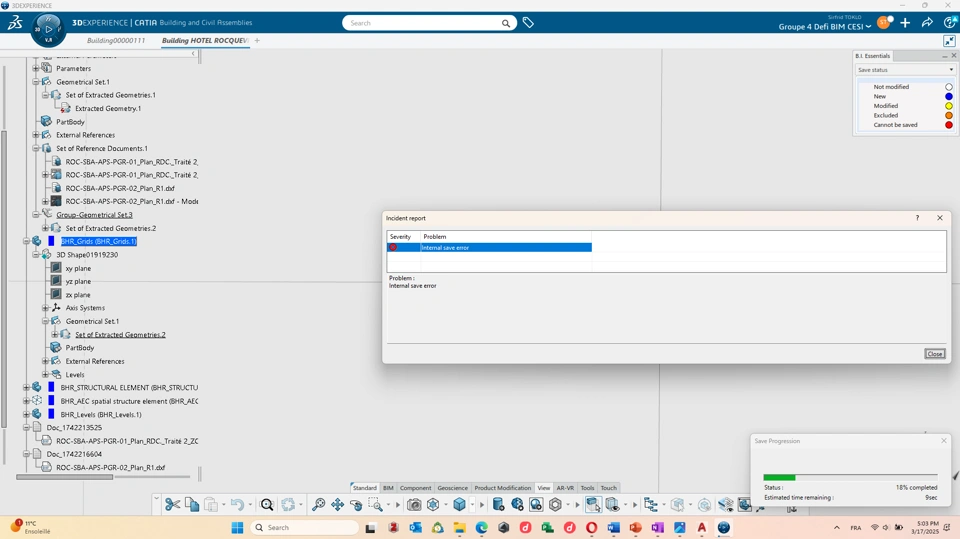Select PartBody under Geometrical Set.1
The width and height of the screenshot is (960, 539).
point(70,122)
